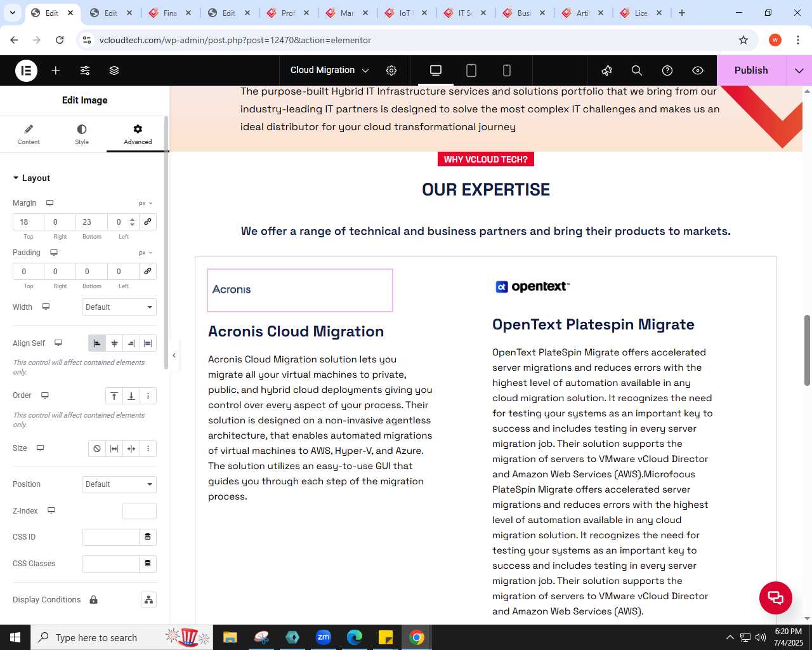Toggle padding values link icon
This screenshot has width=812, height=650.
click(x=148, y=272)
